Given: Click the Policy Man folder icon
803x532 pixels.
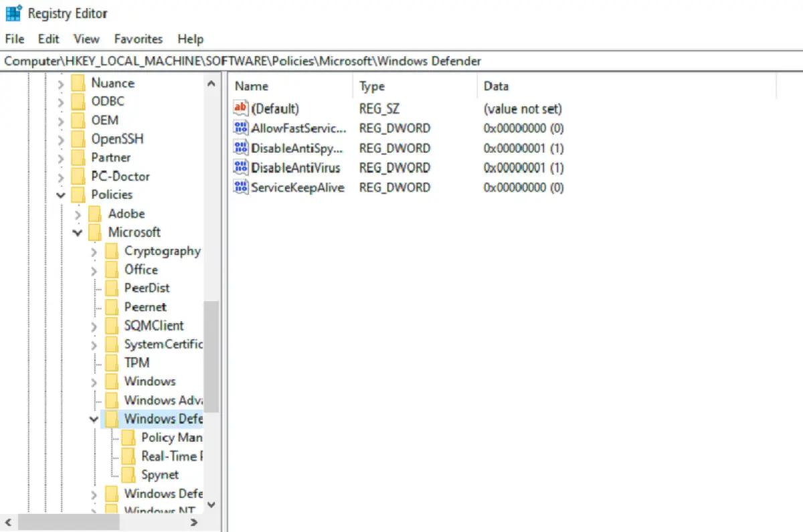Looking at the screenshot, I should [x=129, y=438].
